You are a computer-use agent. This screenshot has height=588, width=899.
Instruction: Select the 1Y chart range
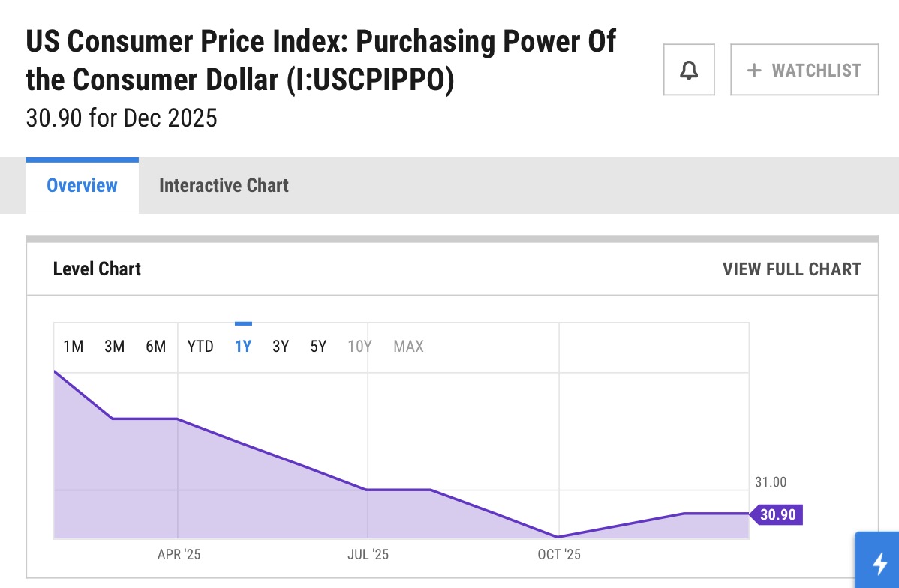click(x=243, y=346)
